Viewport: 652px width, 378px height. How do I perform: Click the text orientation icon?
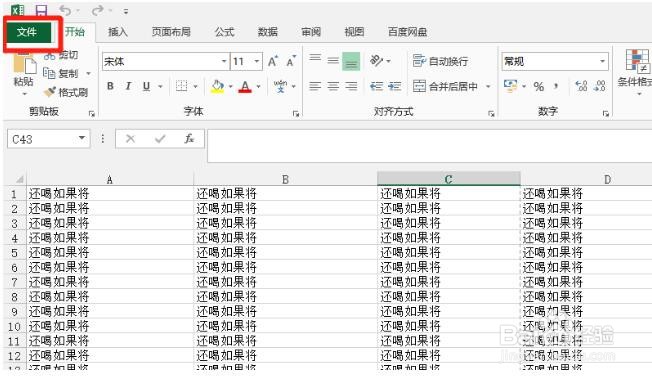pos(376,61)
